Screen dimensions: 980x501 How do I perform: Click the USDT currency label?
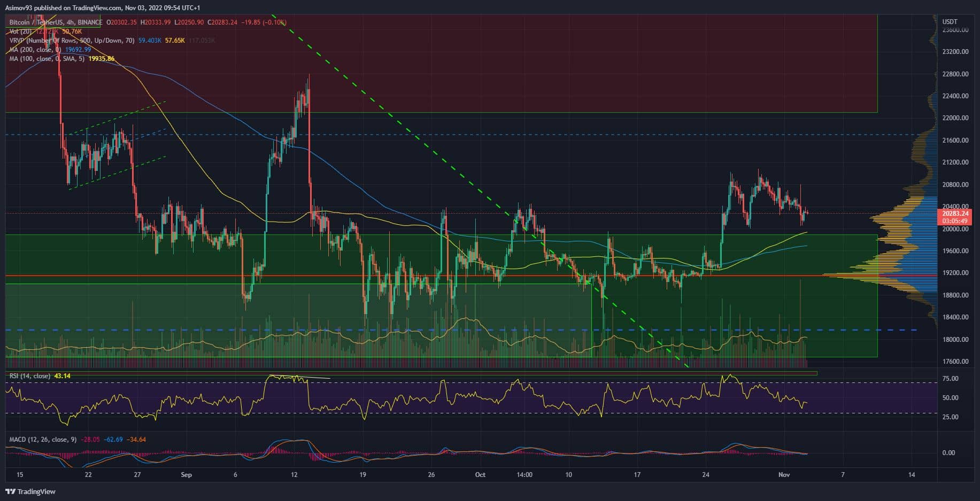[x=950, y=22]
